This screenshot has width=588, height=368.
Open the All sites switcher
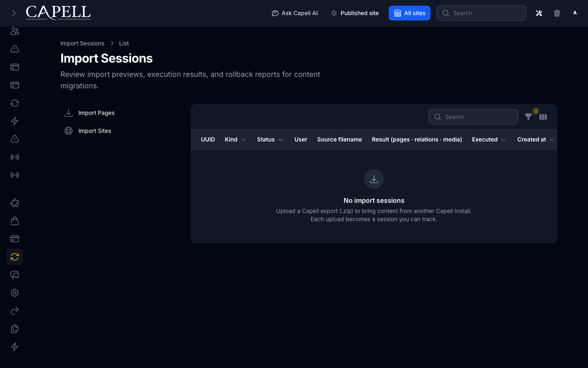coord(410,13)
